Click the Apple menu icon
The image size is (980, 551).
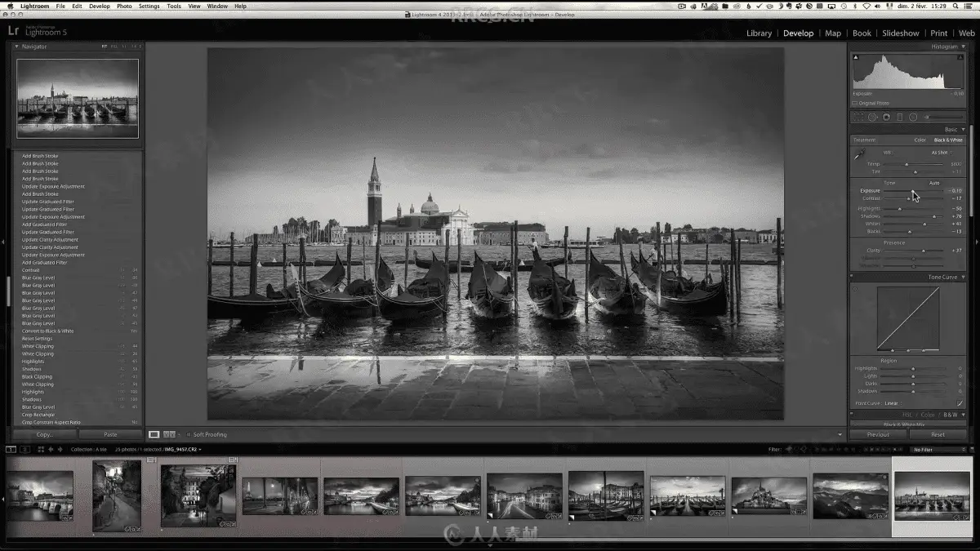[x=10, y=6]
